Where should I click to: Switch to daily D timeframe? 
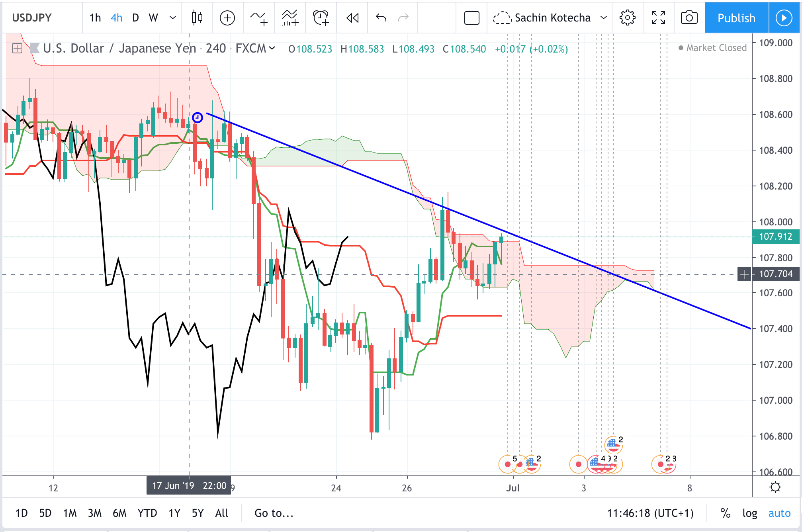[x=135, y=18]
